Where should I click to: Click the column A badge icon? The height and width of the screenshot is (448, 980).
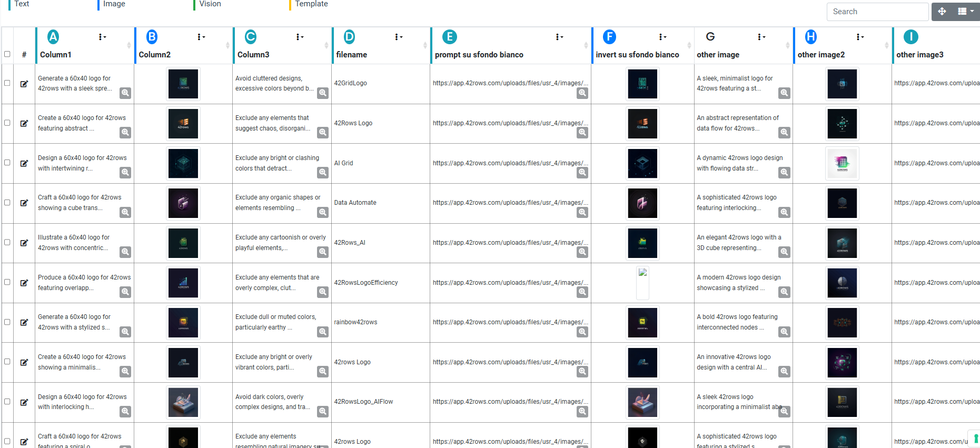(x=53, y=37)
